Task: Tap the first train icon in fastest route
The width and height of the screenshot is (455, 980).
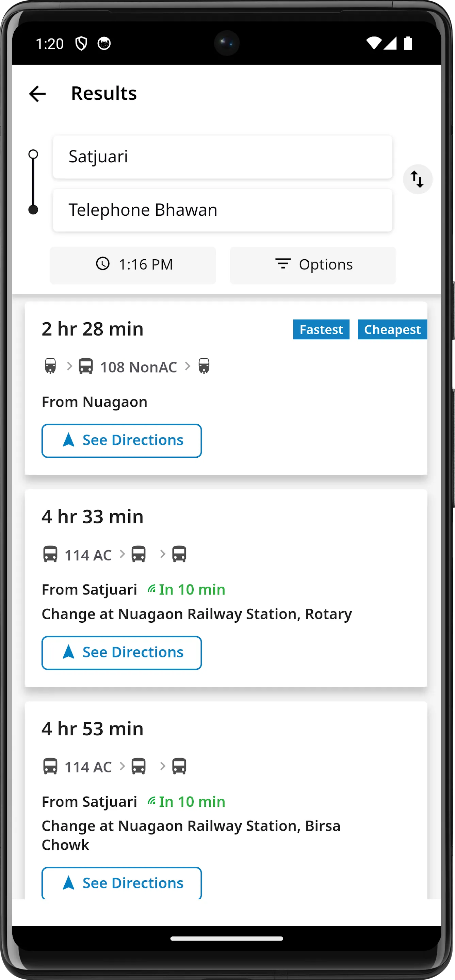Action: tap(51, 366)
